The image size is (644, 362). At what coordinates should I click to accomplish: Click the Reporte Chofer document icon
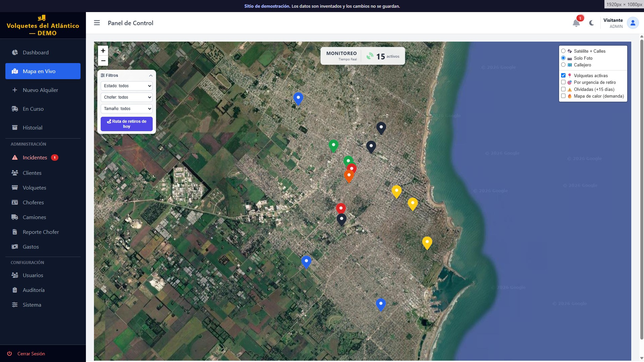pos(15,232)
